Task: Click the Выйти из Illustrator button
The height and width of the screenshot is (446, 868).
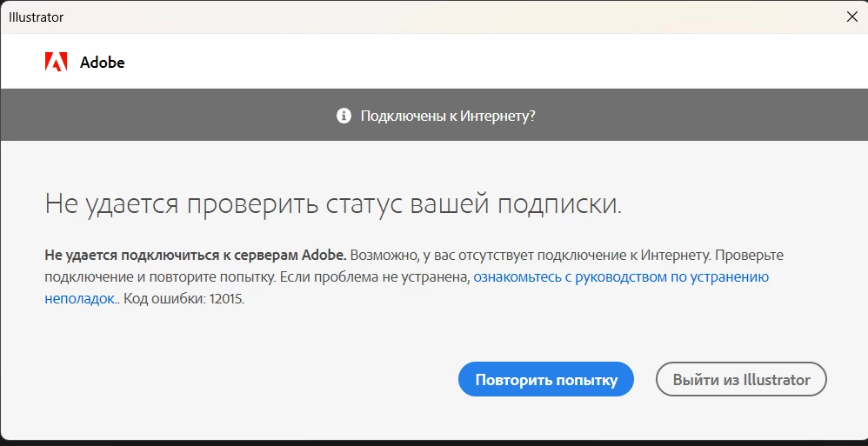Action: tap(741, 380)
